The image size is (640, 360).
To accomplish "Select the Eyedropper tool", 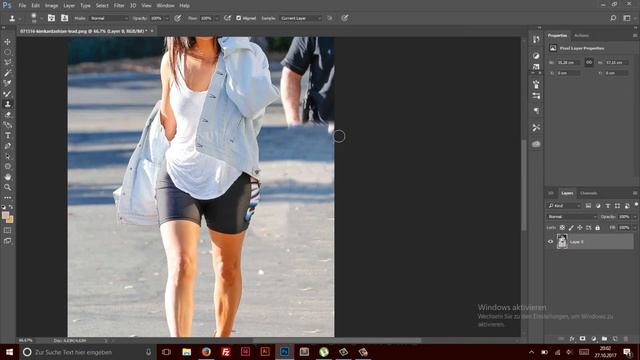I will click(x=7, y=83).
